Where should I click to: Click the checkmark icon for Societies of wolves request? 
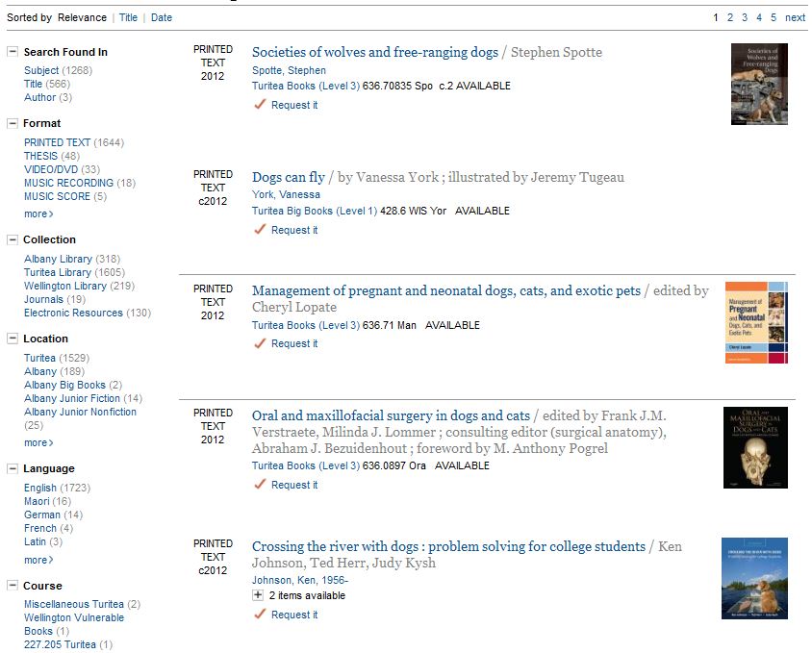(x=259, y=105)
